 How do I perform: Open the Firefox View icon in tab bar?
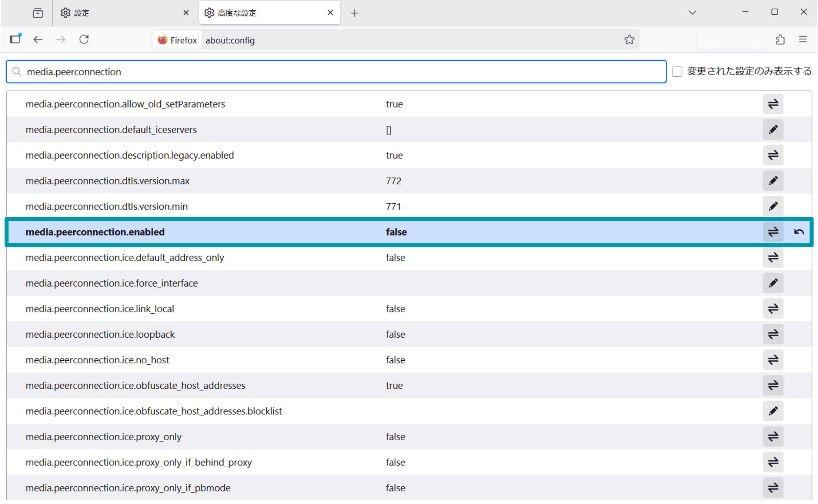[38, 13]
